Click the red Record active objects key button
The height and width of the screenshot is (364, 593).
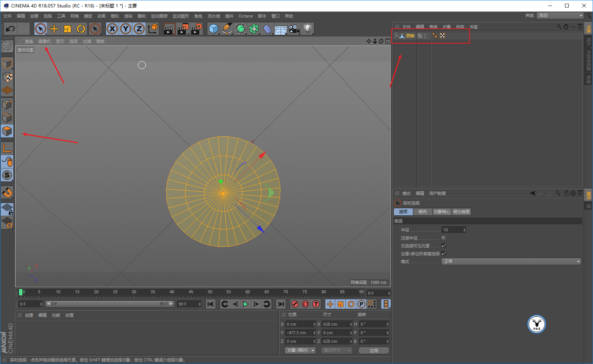click(x=295, y=304)
